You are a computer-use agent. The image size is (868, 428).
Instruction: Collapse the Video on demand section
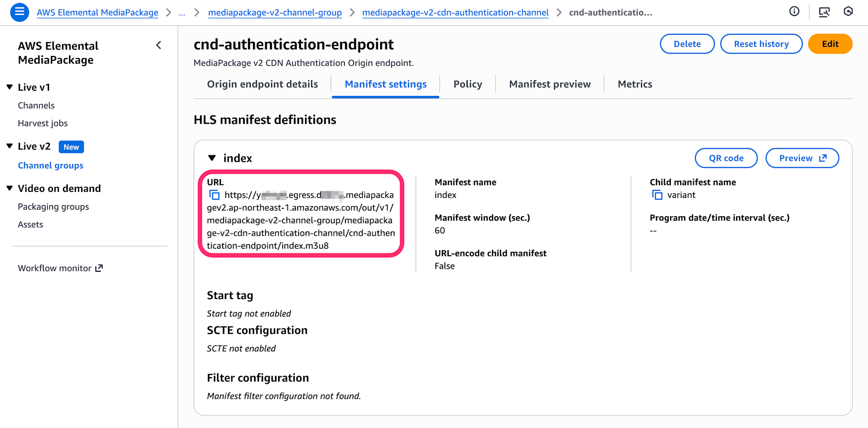pos(10,188)
